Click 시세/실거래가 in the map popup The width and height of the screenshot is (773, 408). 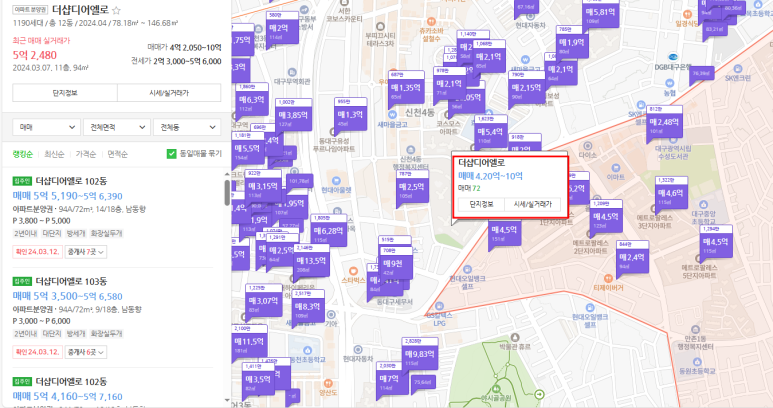click(533, 204)
